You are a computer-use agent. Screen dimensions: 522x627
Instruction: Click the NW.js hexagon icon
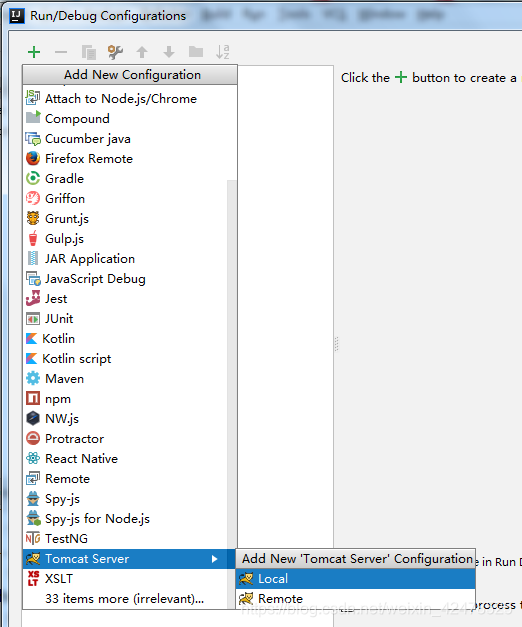point(33,418)
